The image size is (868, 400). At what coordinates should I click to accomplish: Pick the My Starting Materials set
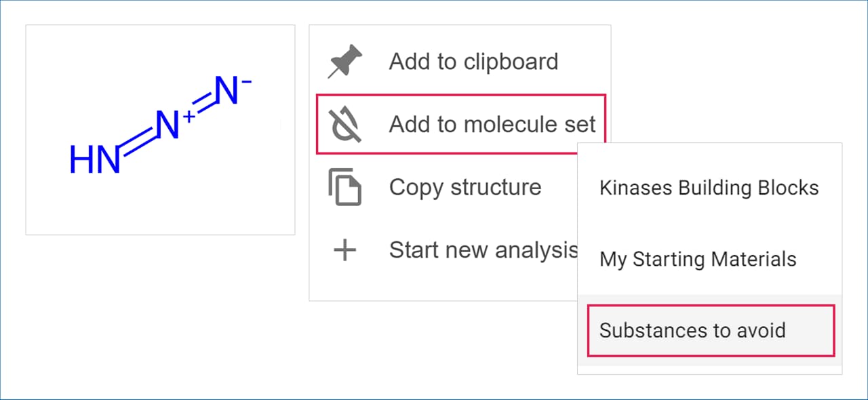pos(698,259)
